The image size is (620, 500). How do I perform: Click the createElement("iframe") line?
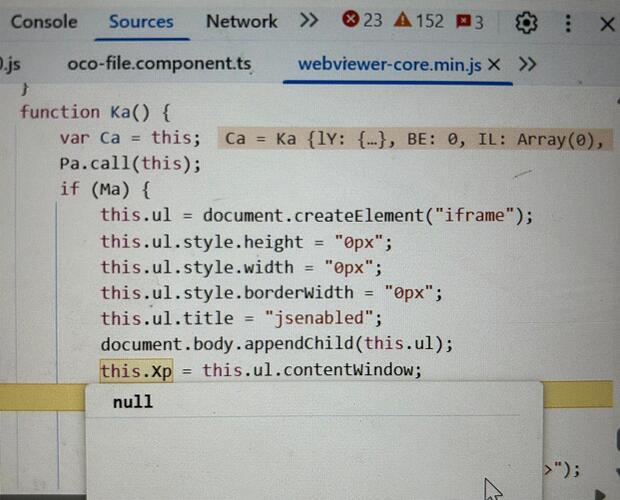pyautogui.click(x=317, y=216)
